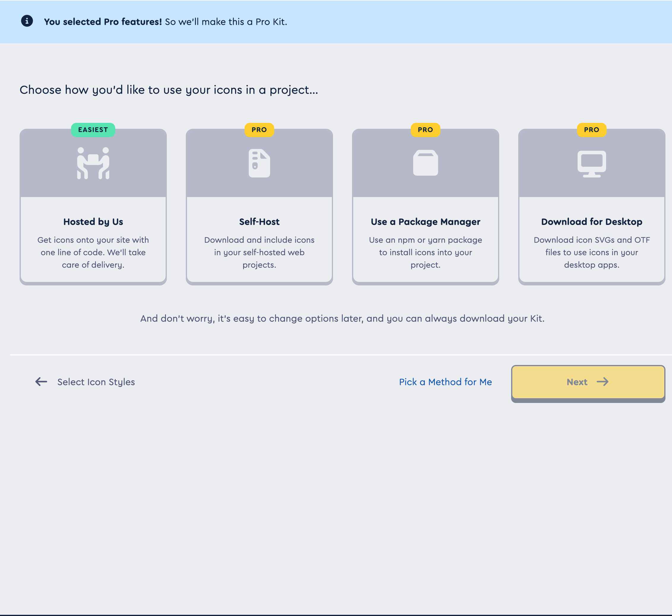Click the green EASIEST badge
The width and height of the screenshot is (672, 616).
93,130
